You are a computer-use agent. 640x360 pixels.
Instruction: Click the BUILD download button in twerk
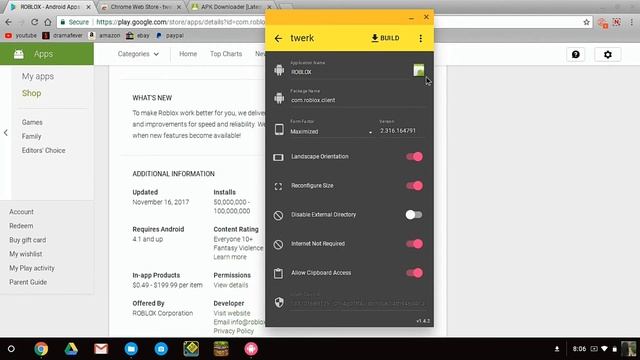385,38
